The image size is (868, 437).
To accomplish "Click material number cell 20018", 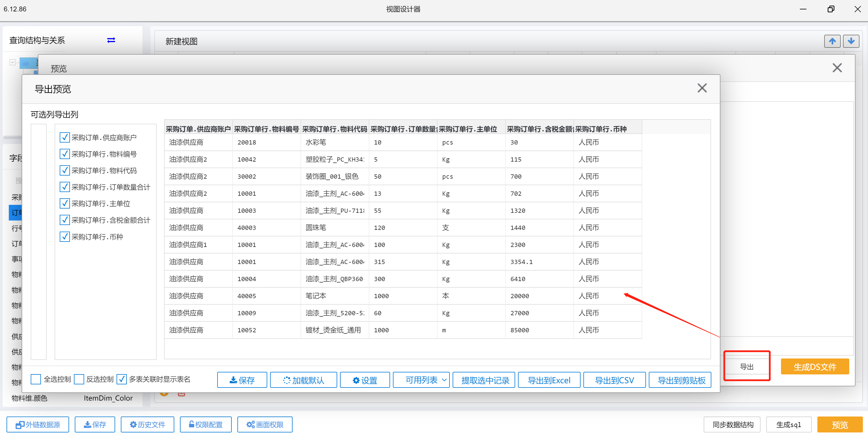I will click(x=266, y=142).
